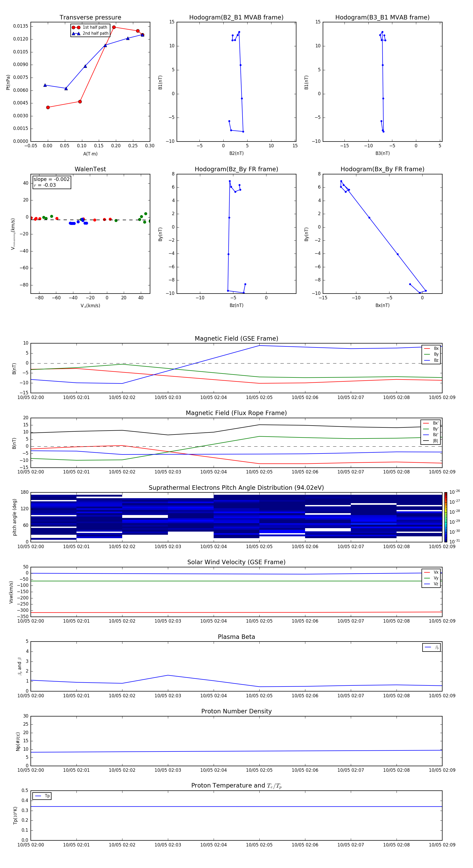The width and height of the screenshot is (473, 868).
Task: Select the Vz entry in velocity legend
Action: tap(431, 584)
